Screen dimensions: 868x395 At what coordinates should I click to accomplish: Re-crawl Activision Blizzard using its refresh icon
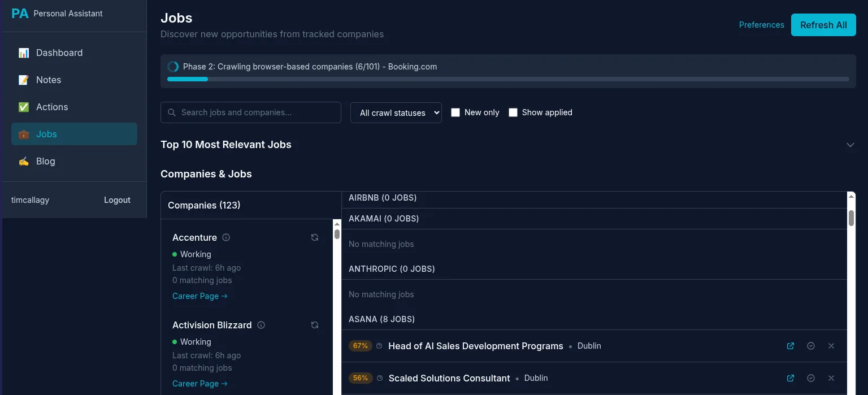315,325
